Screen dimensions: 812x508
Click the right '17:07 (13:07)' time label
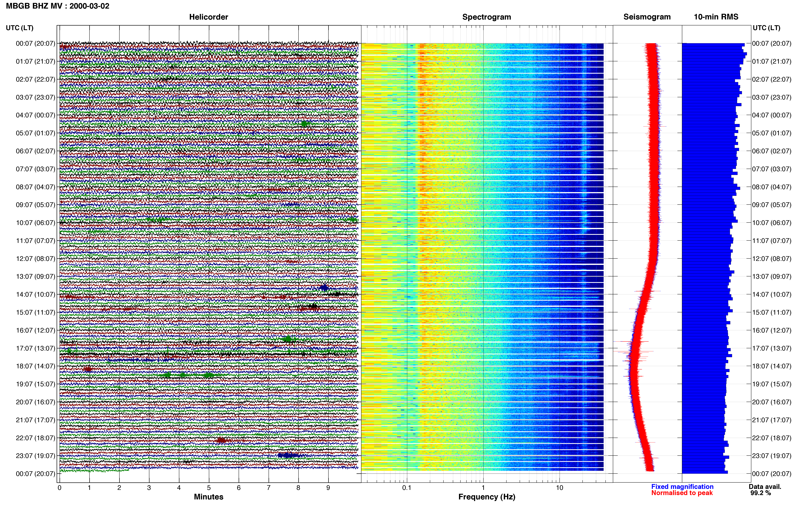(772, 348)
